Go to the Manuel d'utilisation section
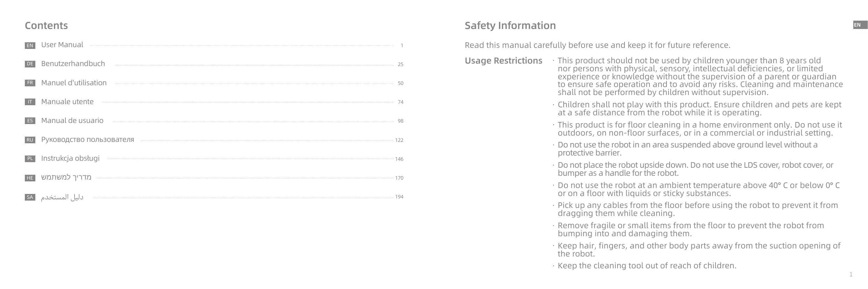The height and width of the screenshot is (289, 868). 74,83
